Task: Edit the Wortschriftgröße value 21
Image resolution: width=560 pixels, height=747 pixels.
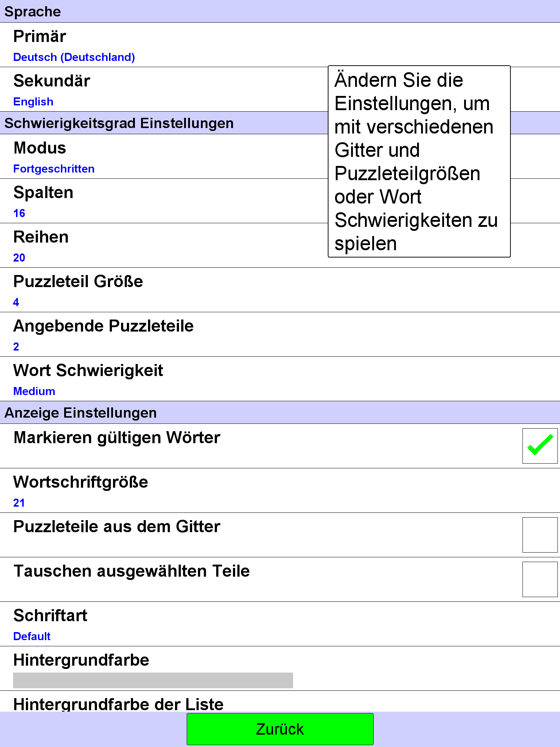Action: [x=280, y=491]
